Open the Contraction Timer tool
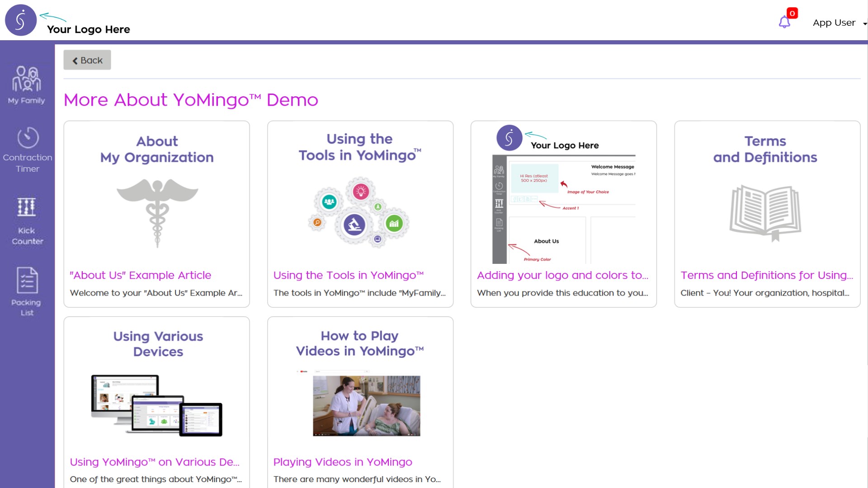 pyautogui.click(x=28, y=150)
